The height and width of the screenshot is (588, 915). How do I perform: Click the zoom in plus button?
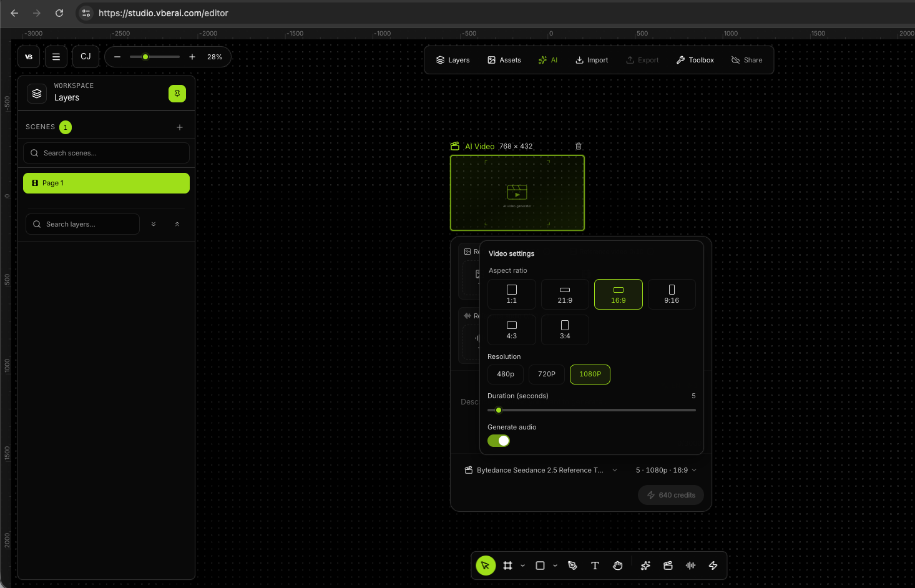[192, 57]
